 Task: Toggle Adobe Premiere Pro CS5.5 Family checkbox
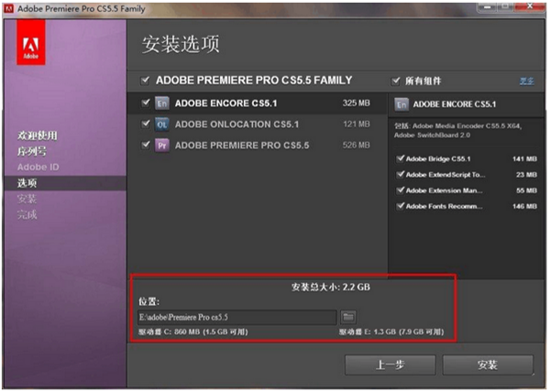point(145,81)
